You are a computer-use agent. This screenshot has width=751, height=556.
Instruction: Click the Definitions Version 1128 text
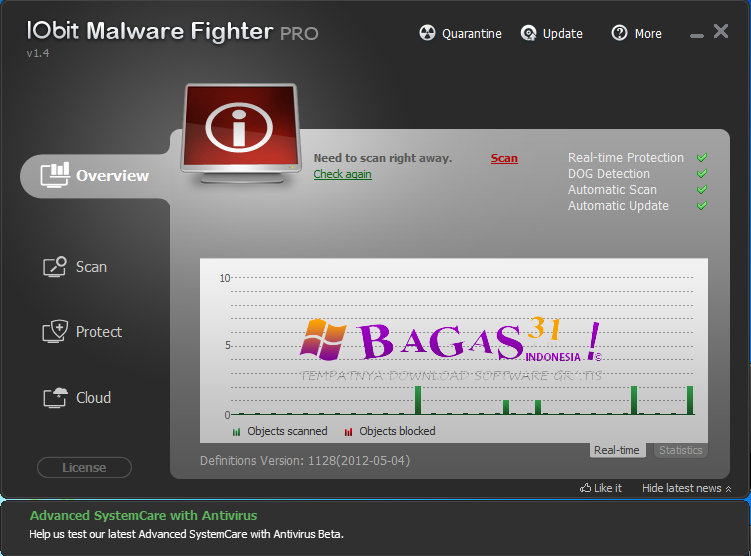click(305, 461)
